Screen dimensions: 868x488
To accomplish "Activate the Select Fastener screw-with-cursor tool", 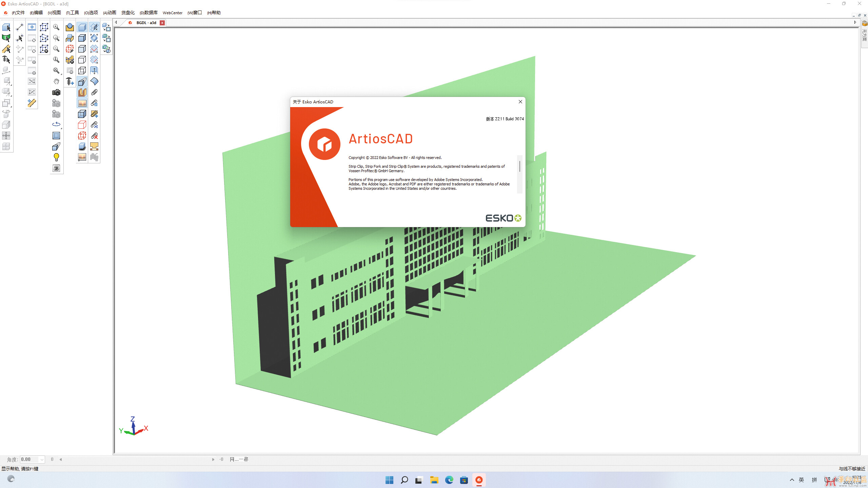I will click(x=6, y=60).
